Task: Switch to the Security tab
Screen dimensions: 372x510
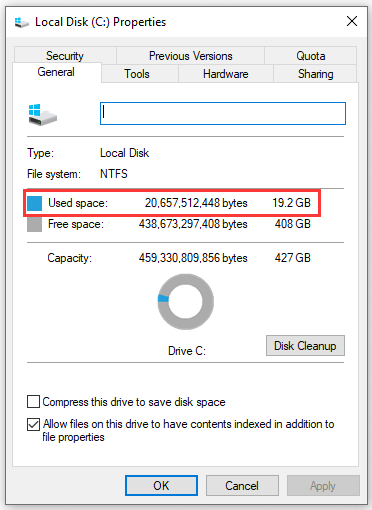Action: click(x=65, y=56)
